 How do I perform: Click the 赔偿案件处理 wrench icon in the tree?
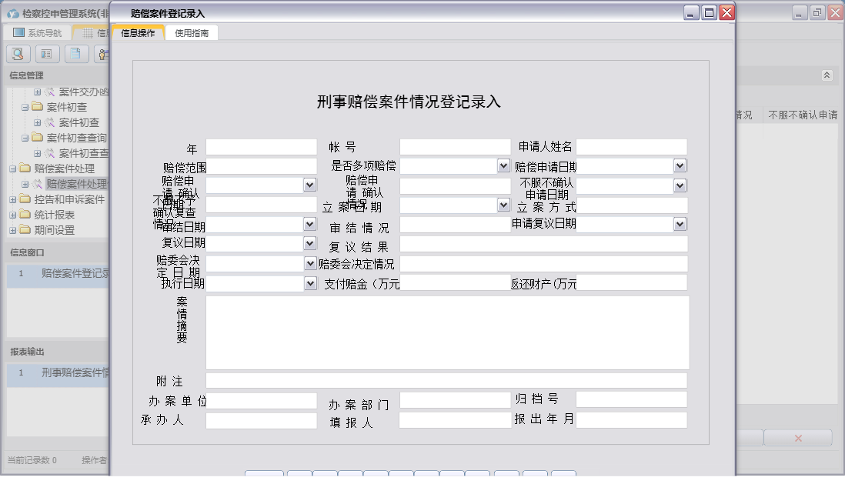coord(38,183)
